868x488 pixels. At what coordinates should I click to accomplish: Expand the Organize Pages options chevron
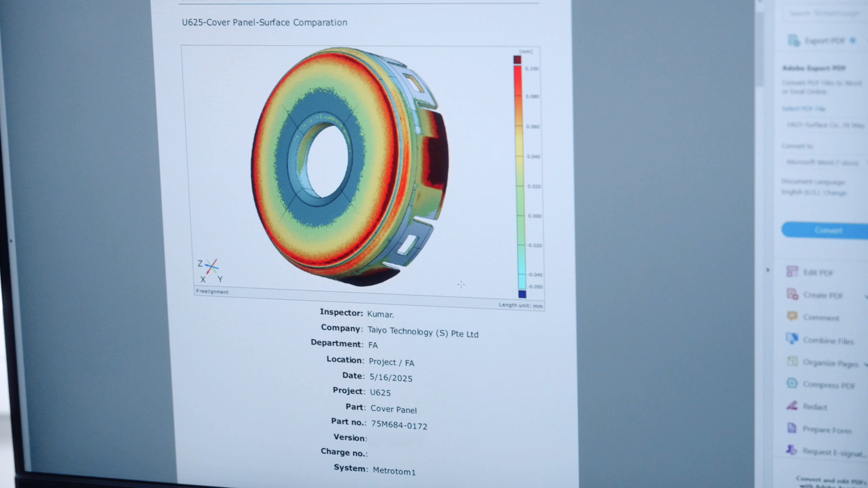tap(865, 364)
